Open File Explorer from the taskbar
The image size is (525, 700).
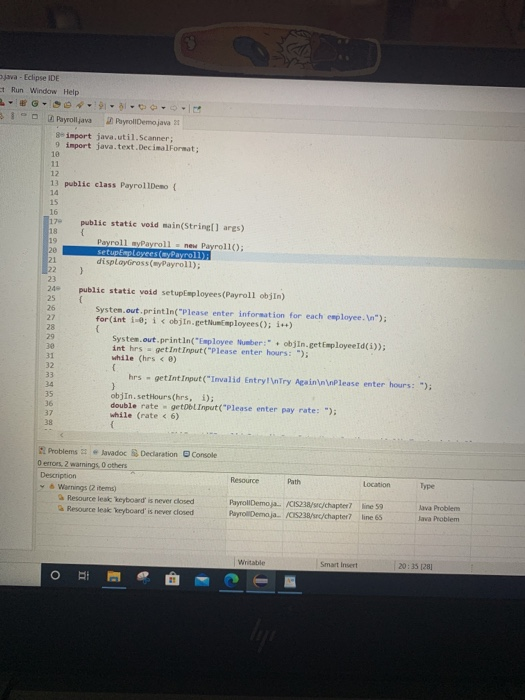click(x=113, y=577)
